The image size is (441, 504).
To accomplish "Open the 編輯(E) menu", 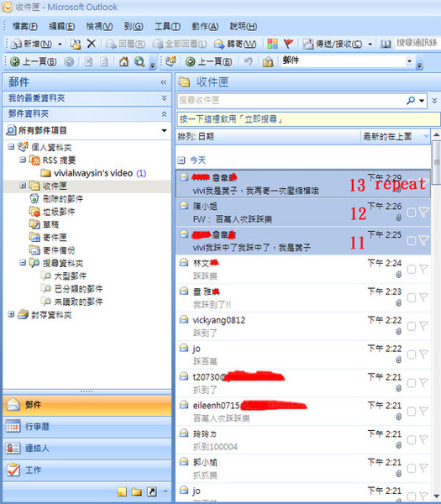I will coord(61,26).
